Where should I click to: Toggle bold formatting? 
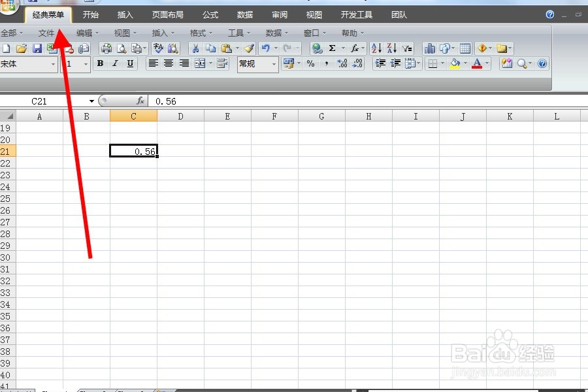[x=100, y=64]
